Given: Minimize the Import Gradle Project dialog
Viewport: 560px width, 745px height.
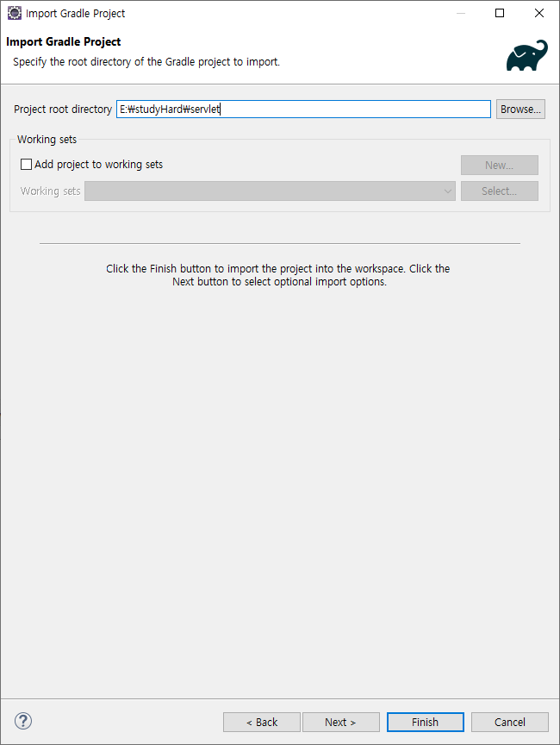Looking at the screenshot, I should pos(461,13).
